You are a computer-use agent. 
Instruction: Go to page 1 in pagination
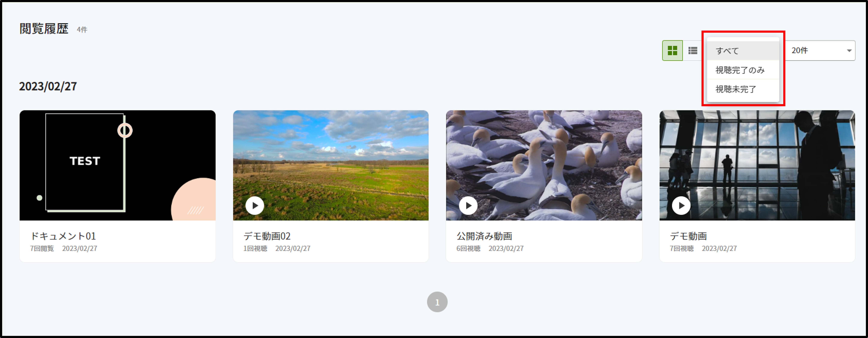[437, 302]
